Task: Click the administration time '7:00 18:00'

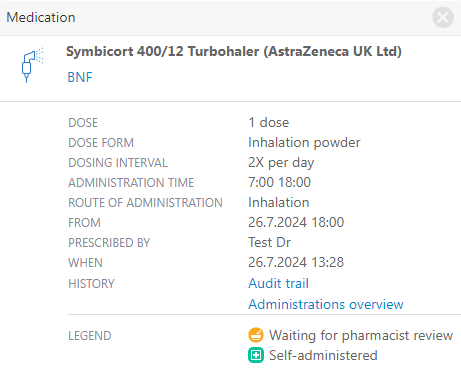Action: (279, 182)
